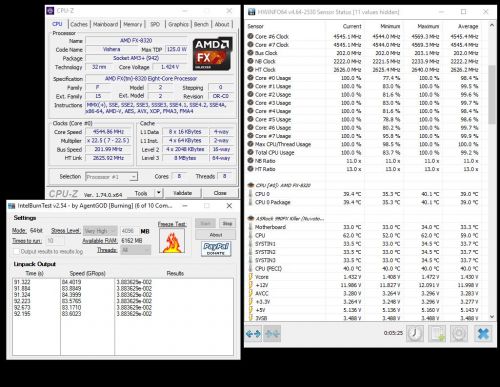500x387 pixels.
Task: Toggle Output results to results log checkbox
Action: click(16, 251)
